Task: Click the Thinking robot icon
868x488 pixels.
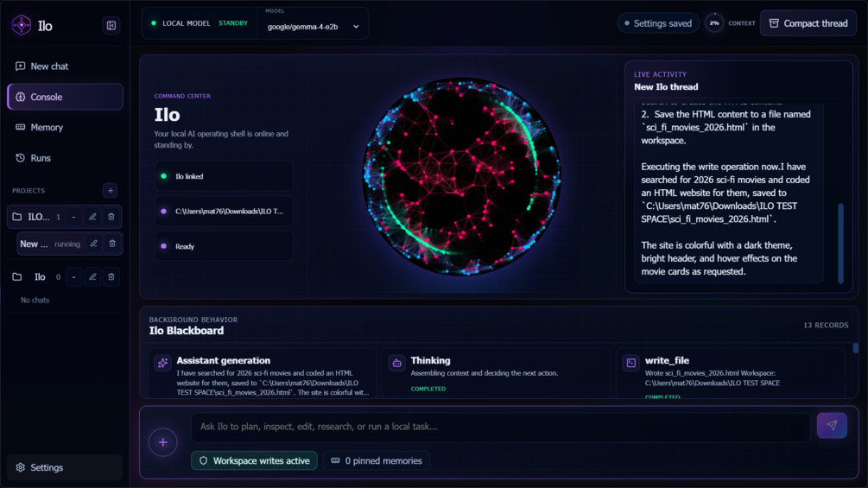Action: (397, 363)
